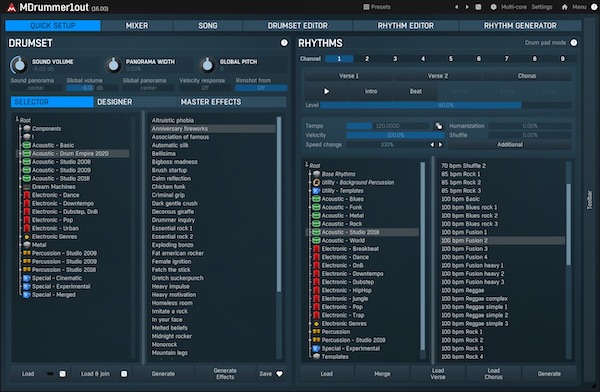Click Percussion - Studio 2008 bongo icon
This screenshot has height=392, width=600.
pos(26,253)
